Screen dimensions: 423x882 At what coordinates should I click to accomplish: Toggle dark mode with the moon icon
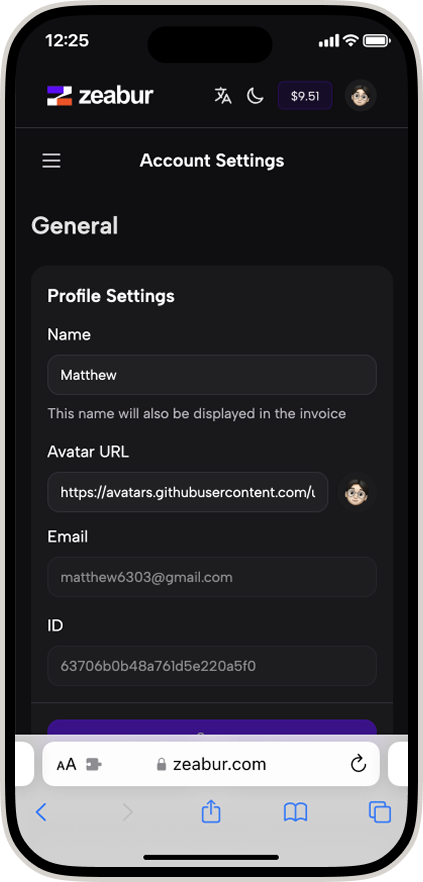pos(255,96)
